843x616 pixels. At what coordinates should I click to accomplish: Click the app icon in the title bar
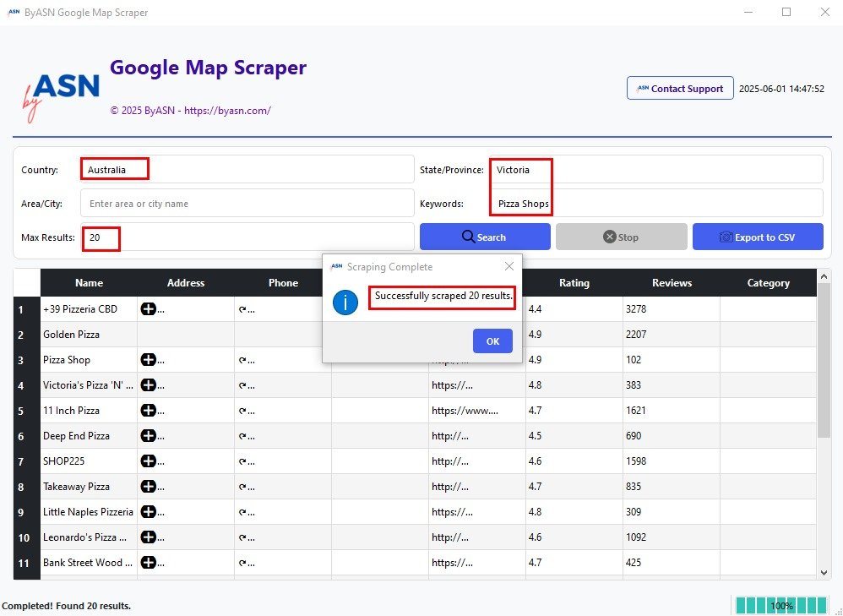point(14,12)
